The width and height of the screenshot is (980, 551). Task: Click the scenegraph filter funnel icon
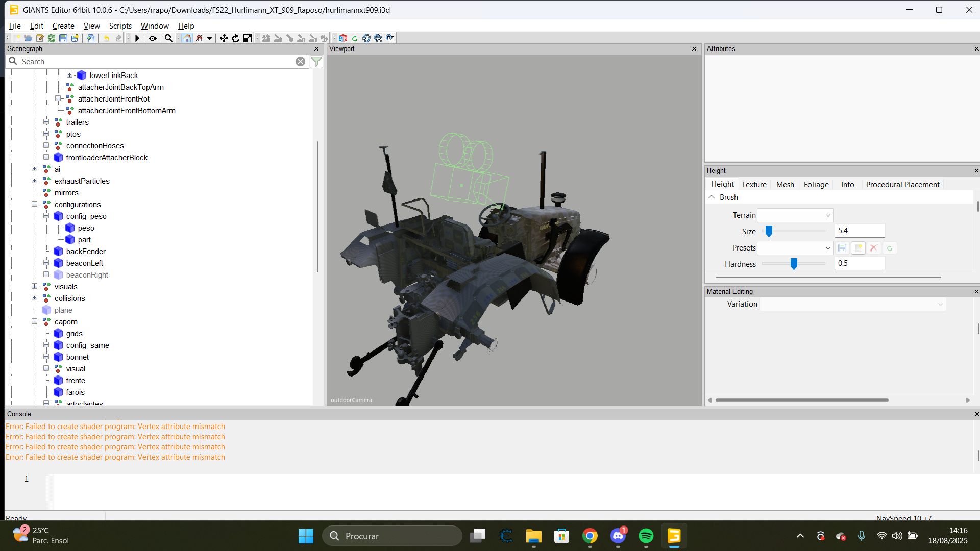click(x=316, y=62)
